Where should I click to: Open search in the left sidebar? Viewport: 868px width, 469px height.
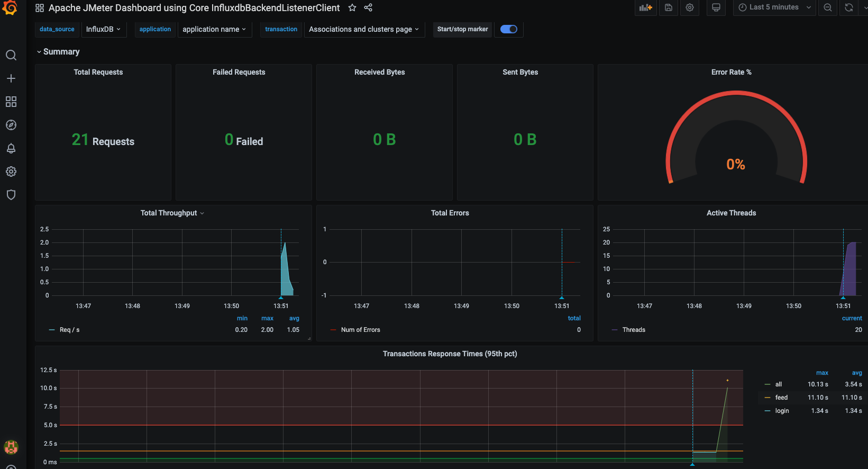tap(11, 55)
